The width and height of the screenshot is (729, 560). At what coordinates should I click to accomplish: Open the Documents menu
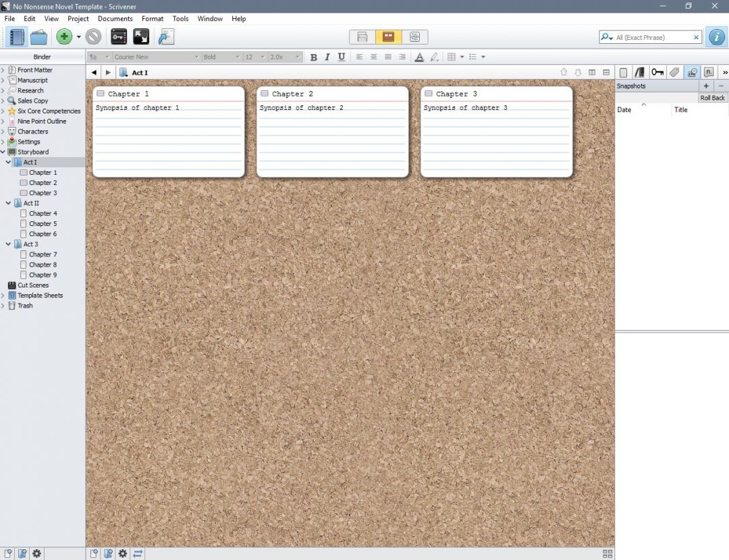(x=115, y=19)
